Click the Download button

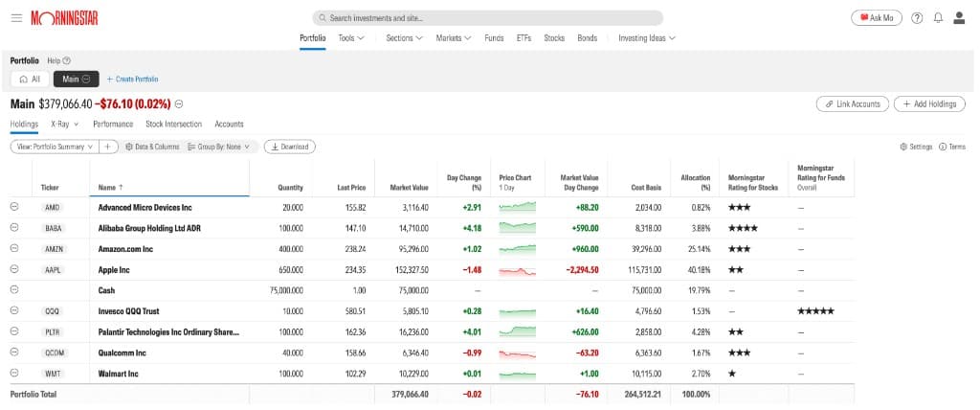290,147
